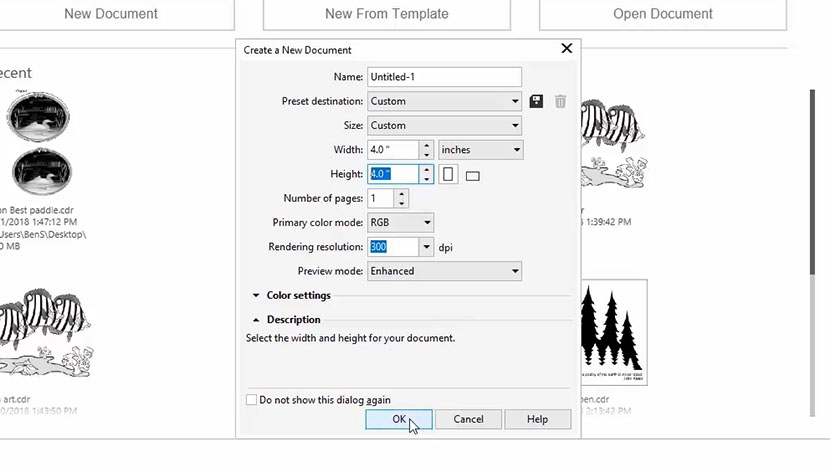Click the Open Document tab

[662, 14]
